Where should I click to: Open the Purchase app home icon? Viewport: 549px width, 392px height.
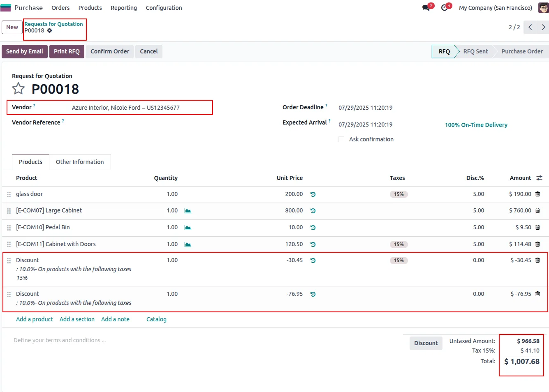click(6, 8)
